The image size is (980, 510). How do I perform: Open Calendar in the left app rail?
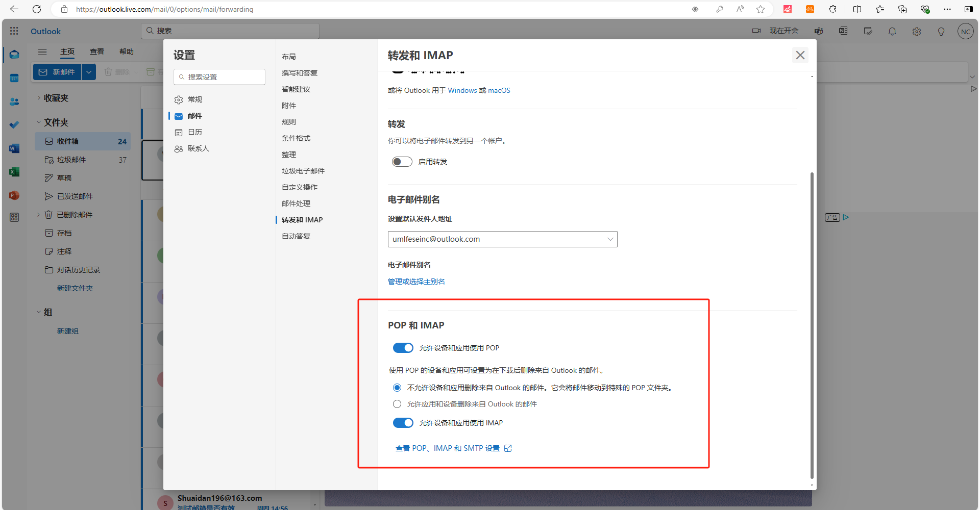click(14, 78)
